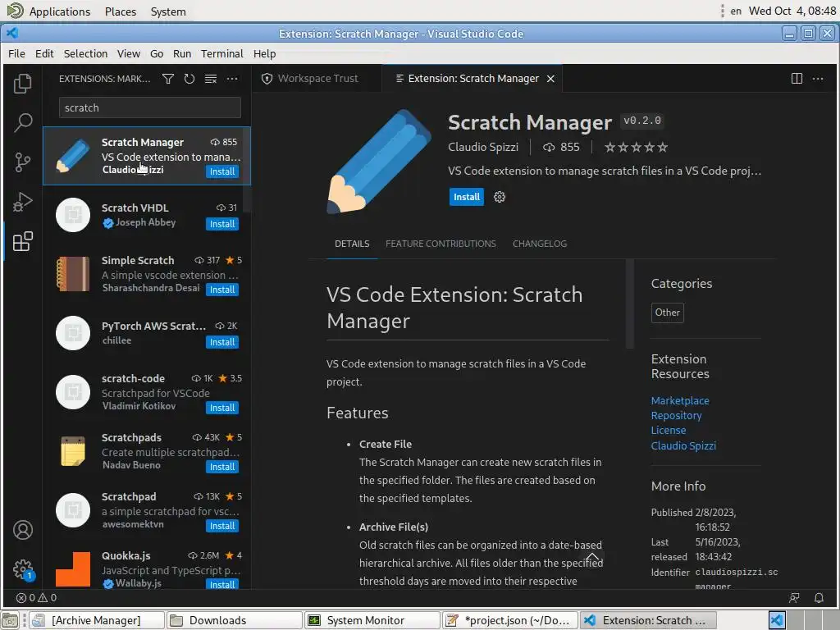Click the readme vertical scrollbar
This screenshot has width=840, height=630.
click(x=629, y=304)
